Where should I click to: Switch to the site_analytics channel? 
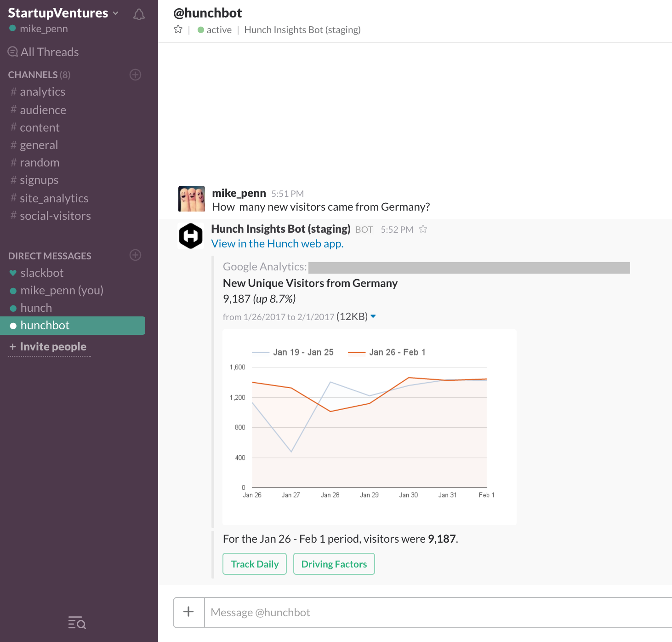pos(54,199)
